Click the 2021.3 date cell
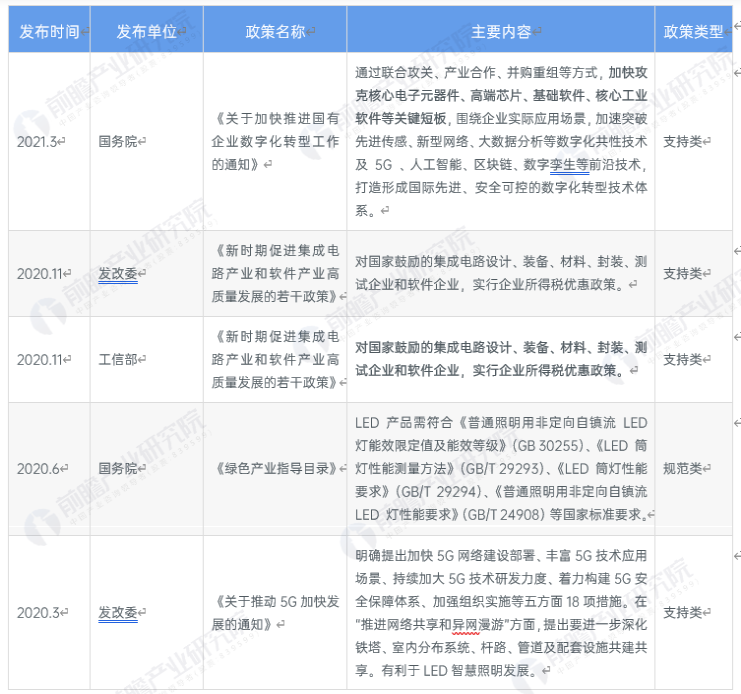Image resolution: width=741 pixels, height=694 pixels. tap(40, 141)
